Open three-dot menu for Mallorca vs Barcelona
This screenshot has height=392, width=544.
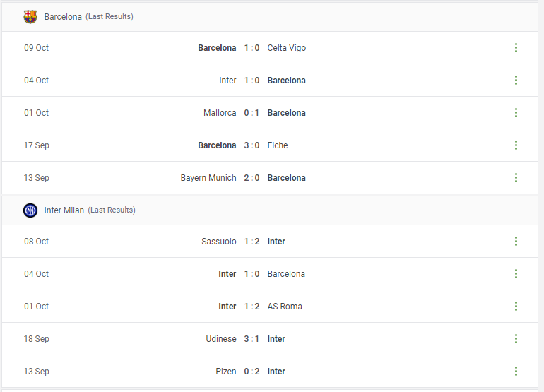pos(516,113)
